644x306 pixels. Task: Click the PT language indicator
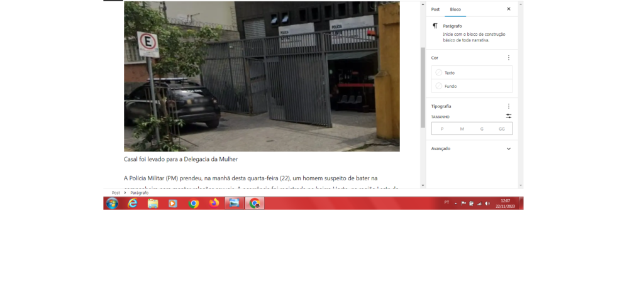pos(447,202)
